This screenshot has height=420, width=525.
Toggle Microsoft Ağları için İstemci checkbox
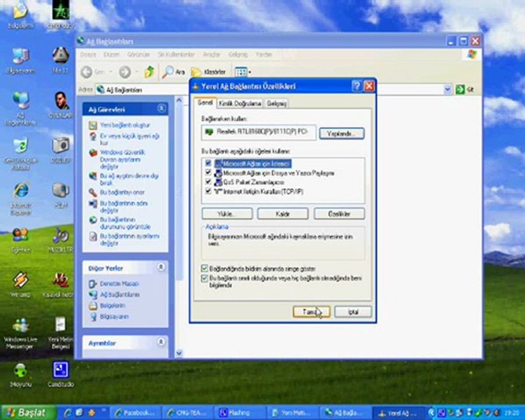point(208,163)
